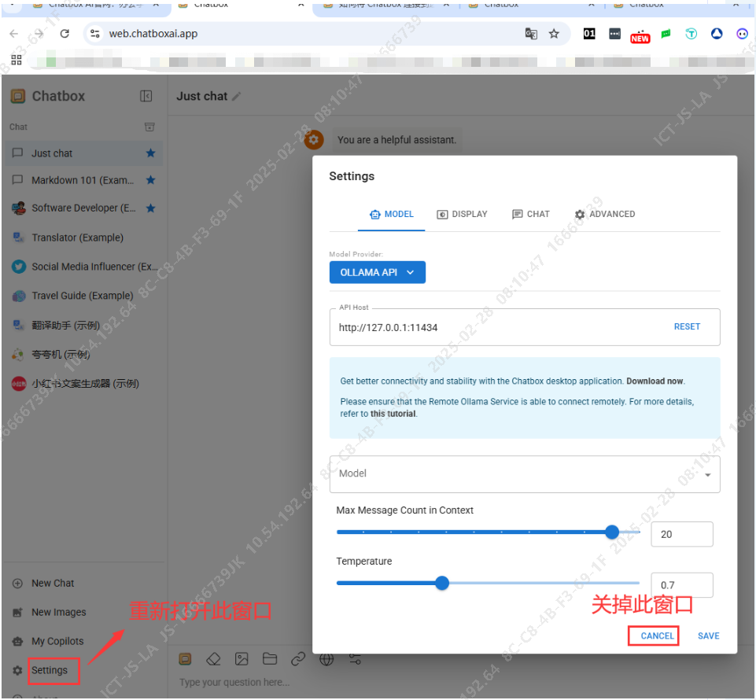Start a New Chat
The width and height of the screenshot is (756, 700).
coord(53,584)
